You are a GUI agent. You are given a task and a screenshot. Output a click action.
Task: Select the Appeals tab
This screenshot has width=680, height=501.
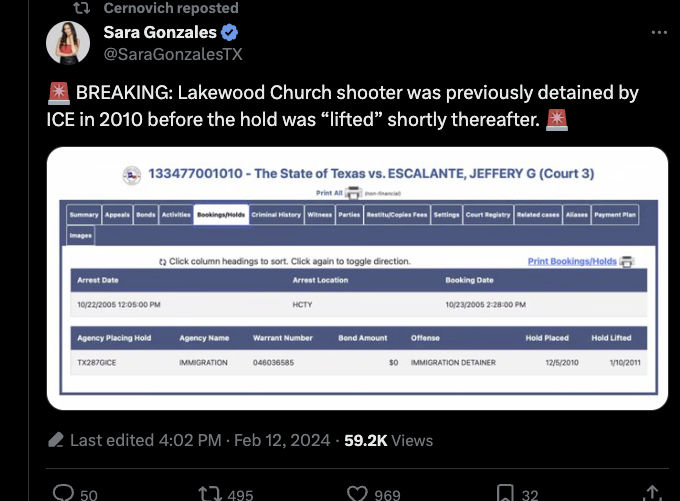117,215
